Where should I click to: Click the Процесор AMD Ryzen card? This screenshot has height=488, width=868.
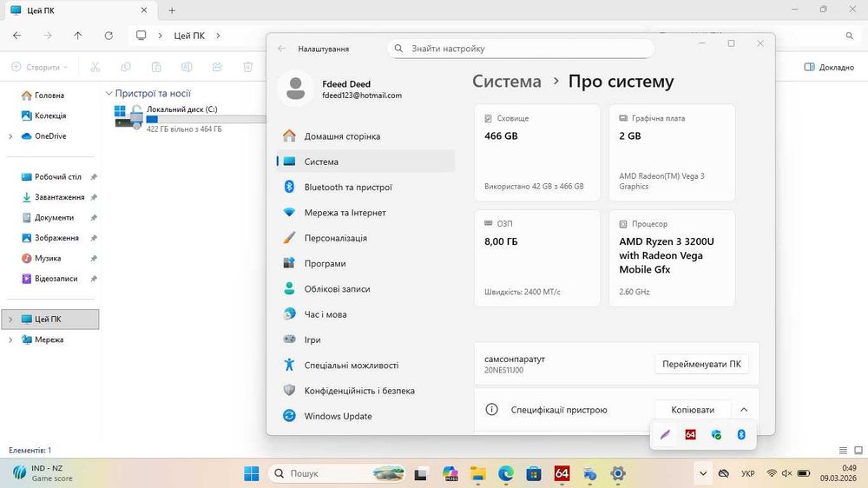click(672, 258)
